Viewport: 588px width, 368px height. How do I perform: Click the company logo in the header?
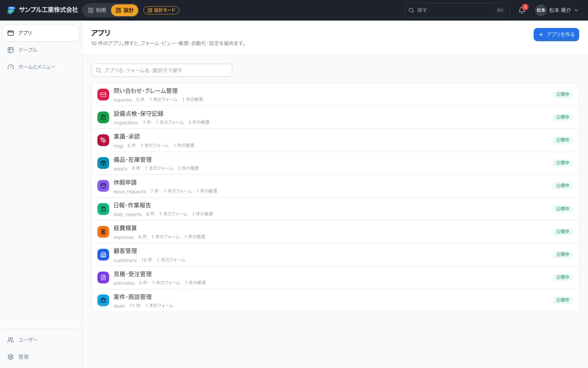point(11,10)
